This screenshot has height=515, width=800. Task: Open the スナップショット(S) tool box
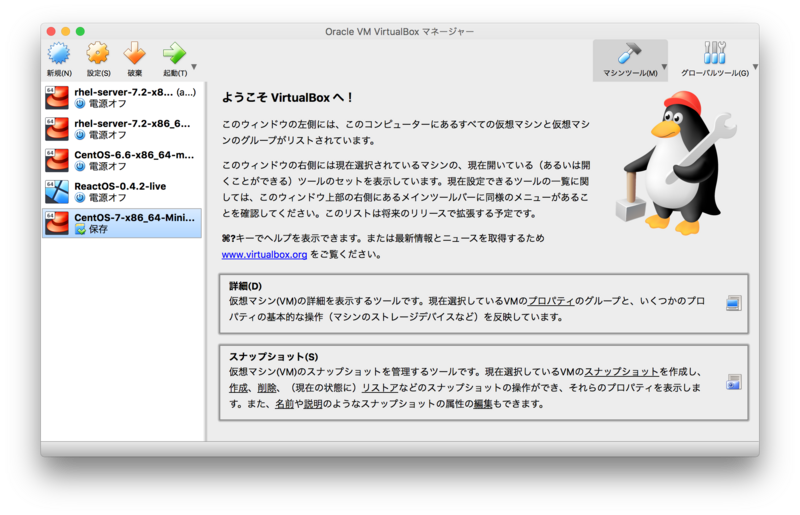(484, 382)
